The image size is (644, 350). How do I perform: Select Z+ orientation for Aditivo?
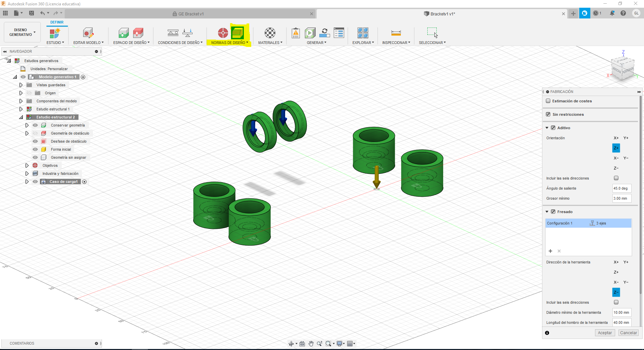point(616,148)
